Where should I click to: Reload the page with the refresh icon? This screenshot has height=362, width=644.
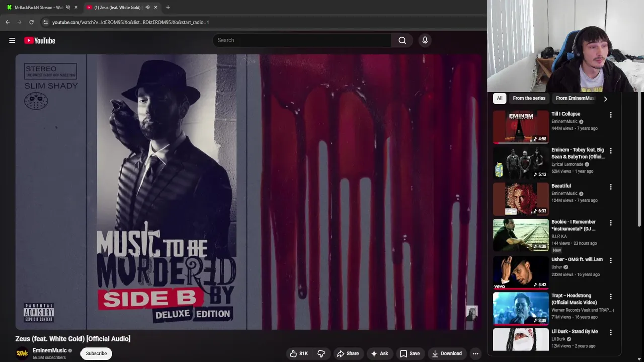pos(31,22)
